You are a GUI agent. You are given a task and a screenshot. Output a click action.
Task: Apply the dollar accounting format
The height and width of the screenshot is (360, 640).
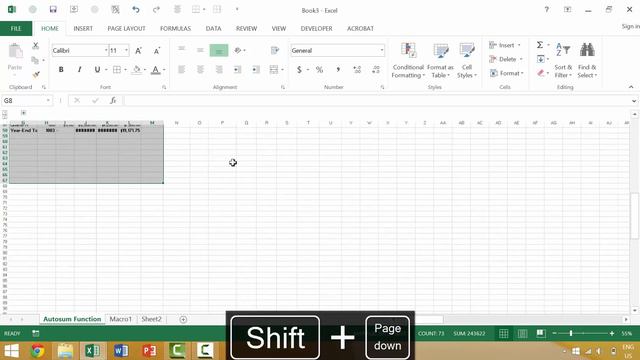tap(299, 70)
